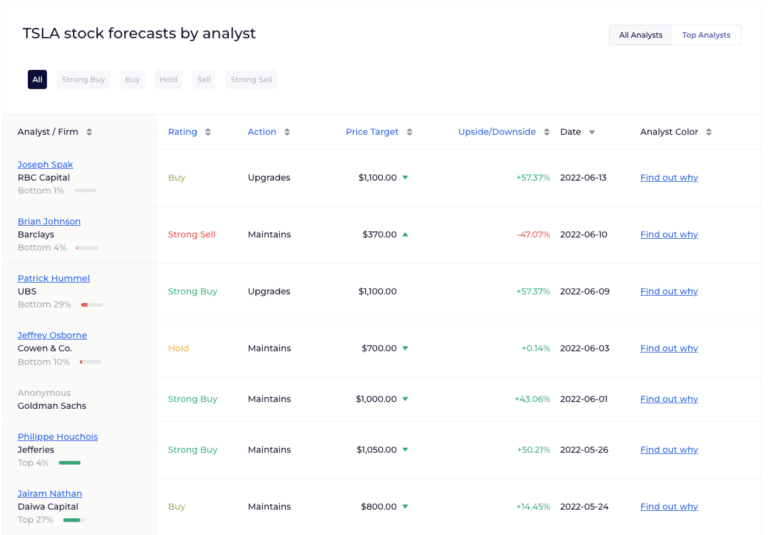This screenshot has height=535, width=768.
Task: Filter forecasts by Hold rating
Action: (168, 80)
